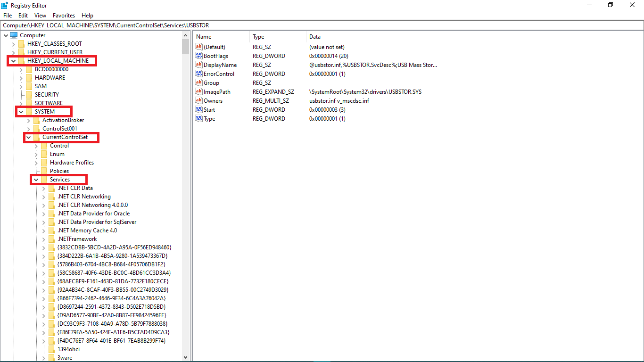Click the (Default) string value icon
The height and width of the screenshot is (362, 644).
[198, 47]
